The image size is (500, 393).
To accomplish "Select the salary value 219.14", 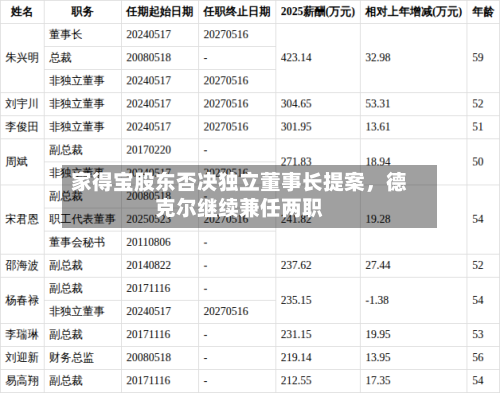I will 296,357.
